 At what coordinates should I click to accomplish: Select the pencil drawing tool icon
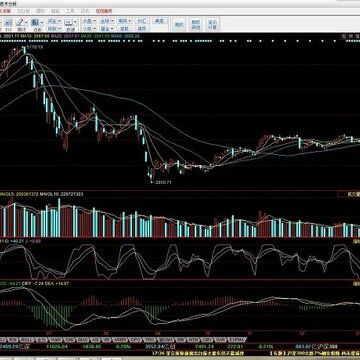click(19, 22)
